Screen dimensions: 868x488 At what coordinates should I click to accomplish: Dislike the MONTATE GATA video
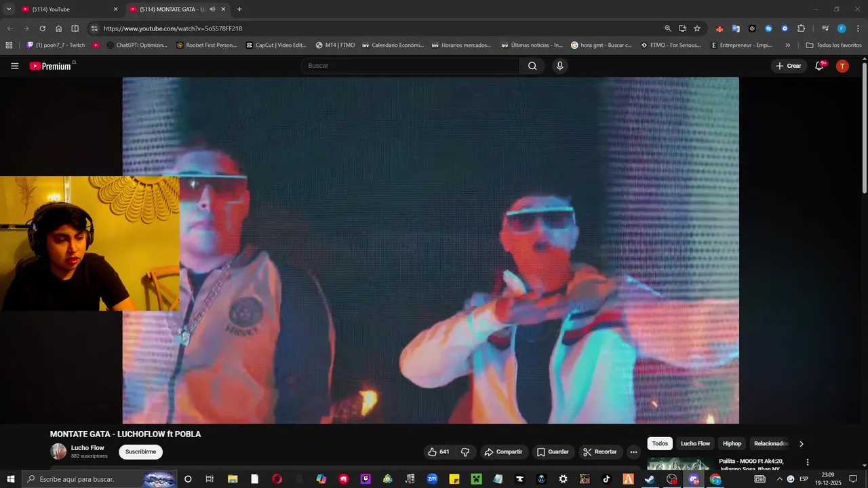pyautogui.click(x=465, y=452)
